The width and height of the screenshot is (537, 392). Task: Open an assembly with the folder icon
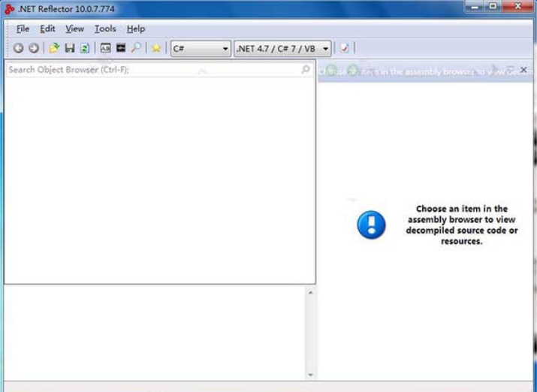[54, 48]
